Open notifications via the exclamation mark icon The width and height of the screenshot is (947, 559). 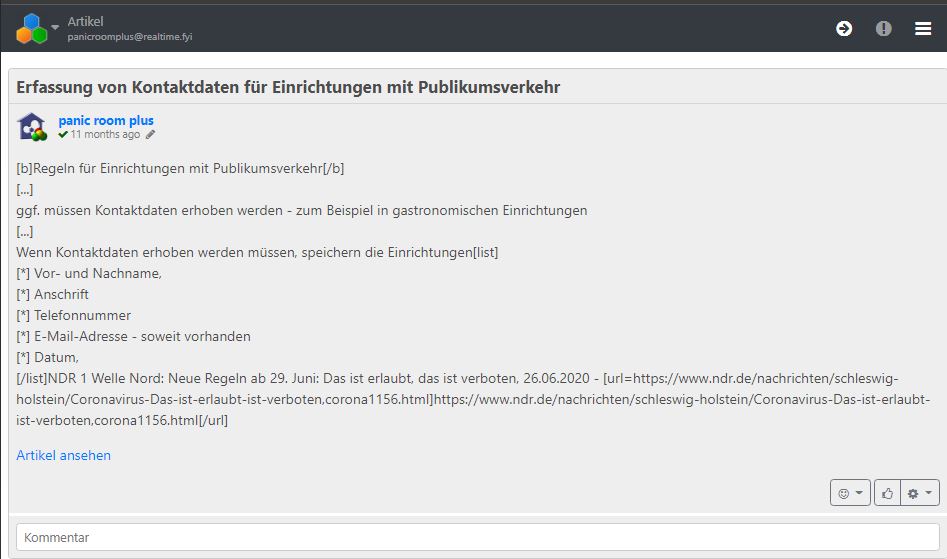tap(884, 28)
